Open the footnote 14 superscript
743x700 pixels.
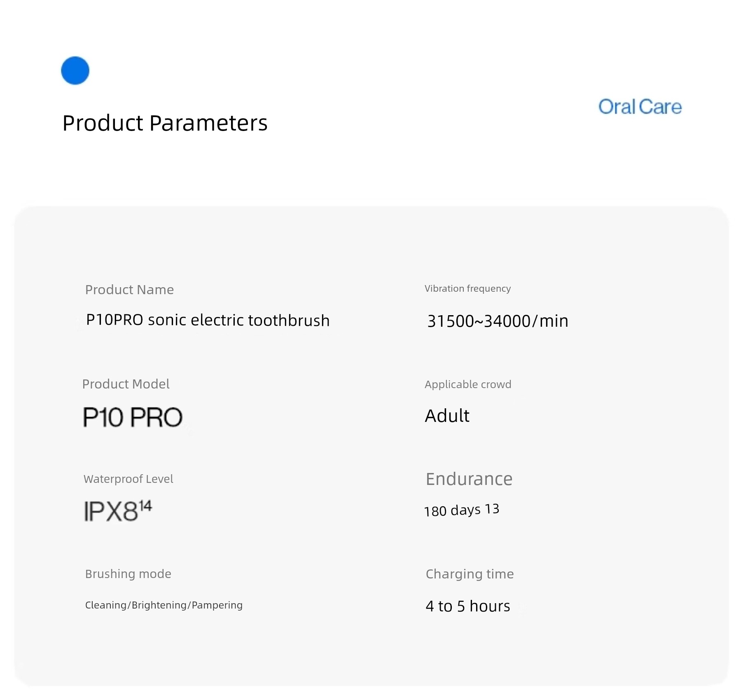pos(146,505)
